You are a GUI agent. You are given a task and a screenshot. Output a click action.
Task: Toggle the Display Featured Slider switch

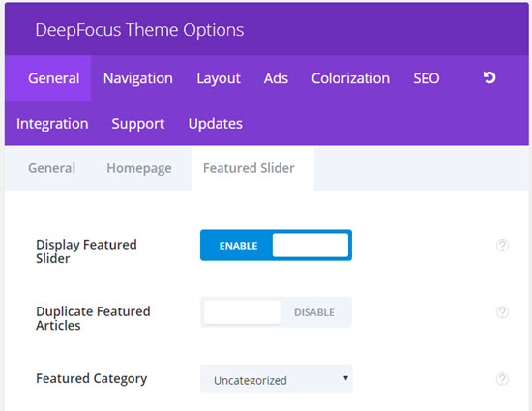point(276,246)
